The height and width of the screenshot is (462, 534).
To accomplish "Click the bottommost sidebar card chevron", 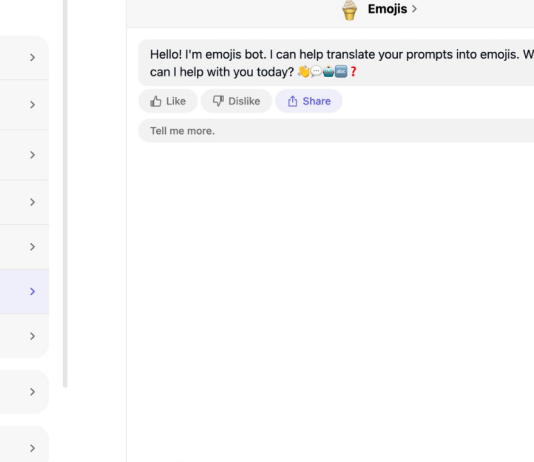I will pyautogui.click(x=32, y=448).
